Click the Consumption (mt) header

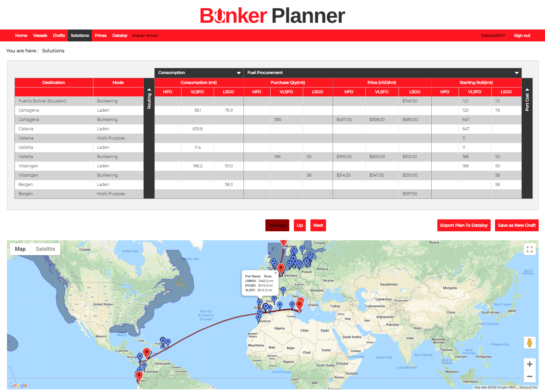(199, 83)
